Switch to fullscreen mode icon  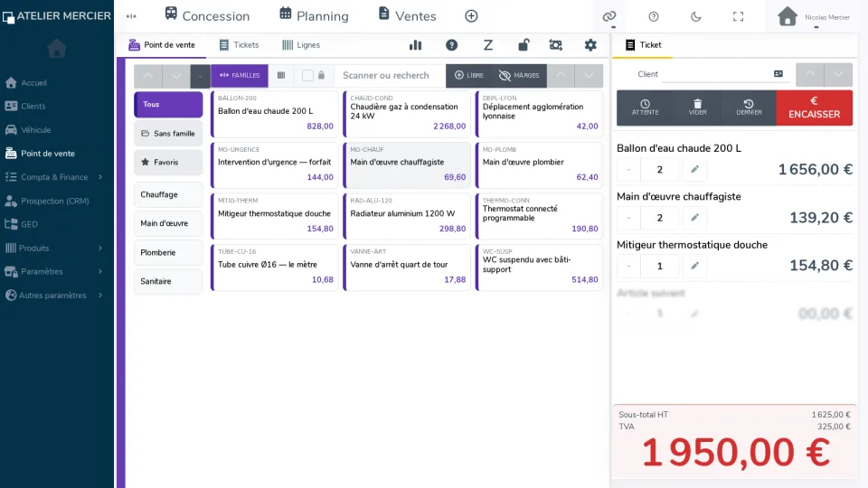739,16
